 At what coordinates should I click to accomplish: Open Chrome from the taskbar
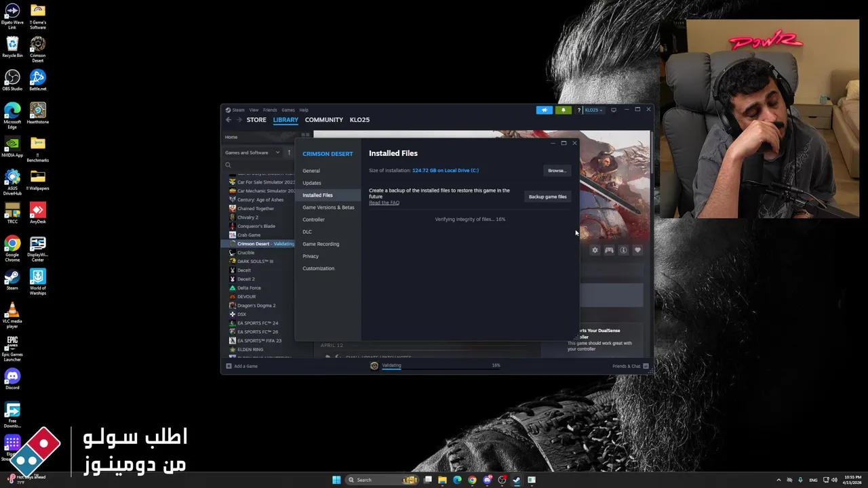[x=472, y=480]
